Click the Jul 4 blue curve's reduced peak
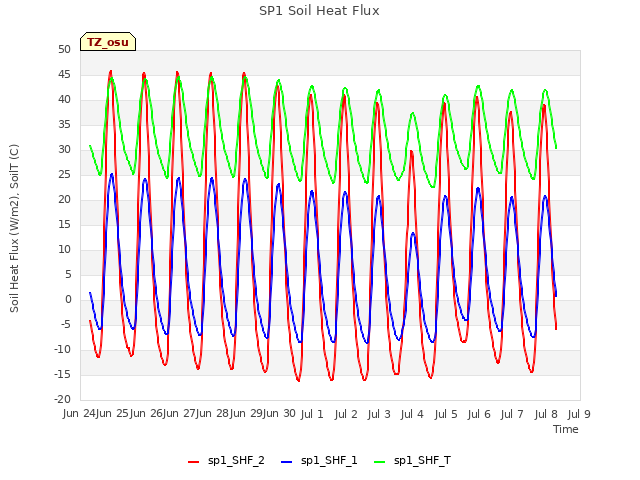The image size is (640, 480). coord(413,233)
